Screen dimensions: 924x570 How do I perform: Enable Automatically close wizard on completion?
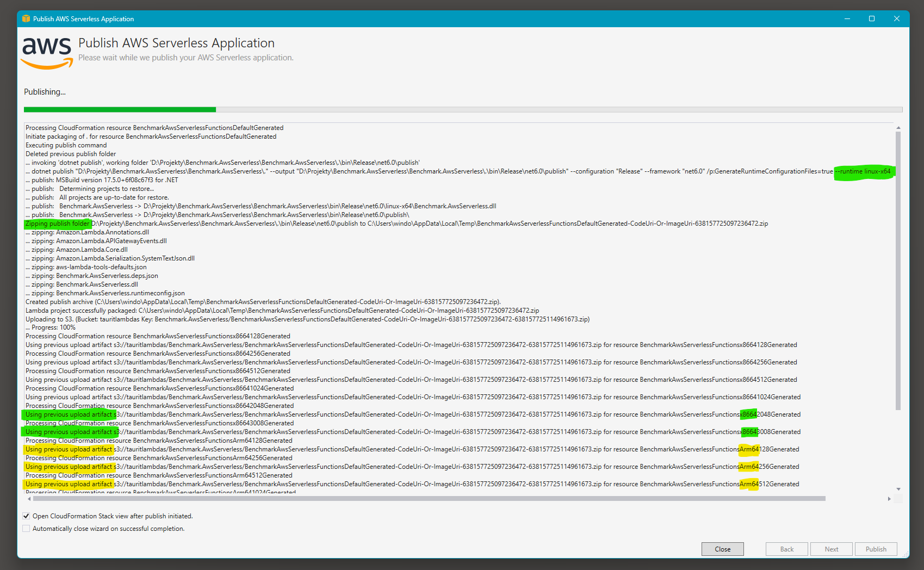tap(26, 529)
